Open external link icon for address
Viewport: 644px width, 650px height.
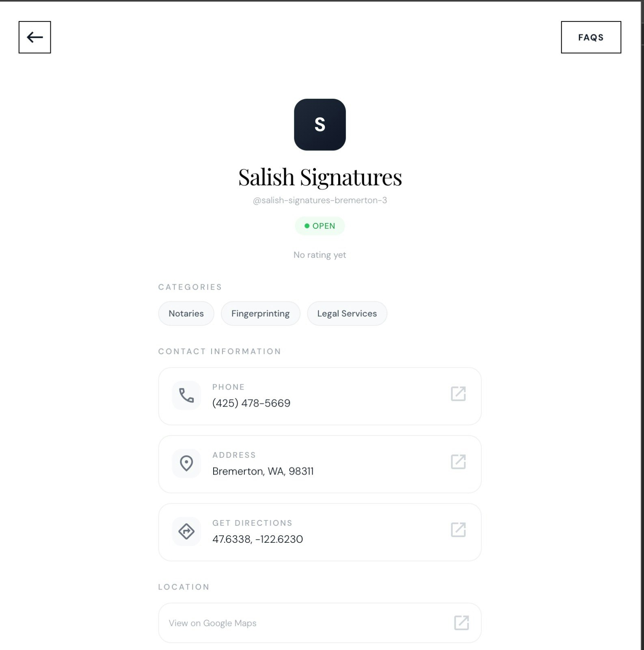(x=458, y=461)
